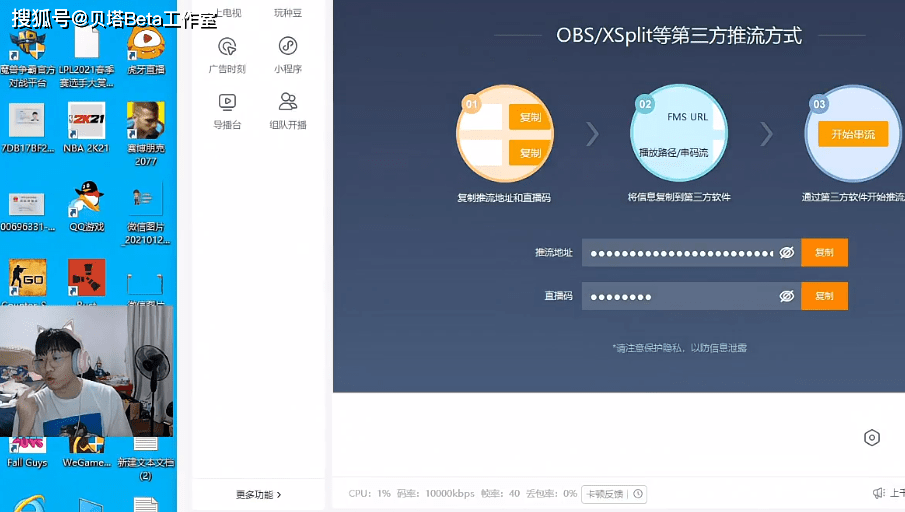Open WeGame desktop shortcut
This screenshot has height=512, width=905.
coord(87,453)
